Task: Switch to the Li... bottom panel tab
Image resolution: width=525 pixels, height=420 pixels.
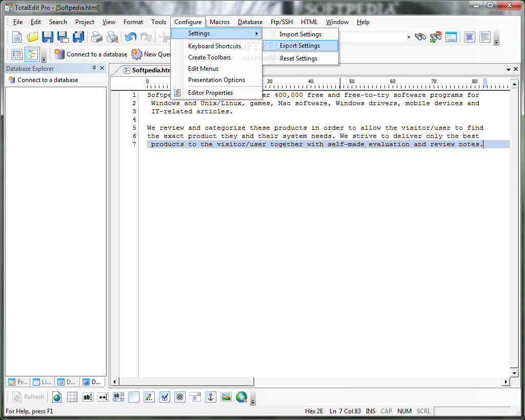Action: 43,382
